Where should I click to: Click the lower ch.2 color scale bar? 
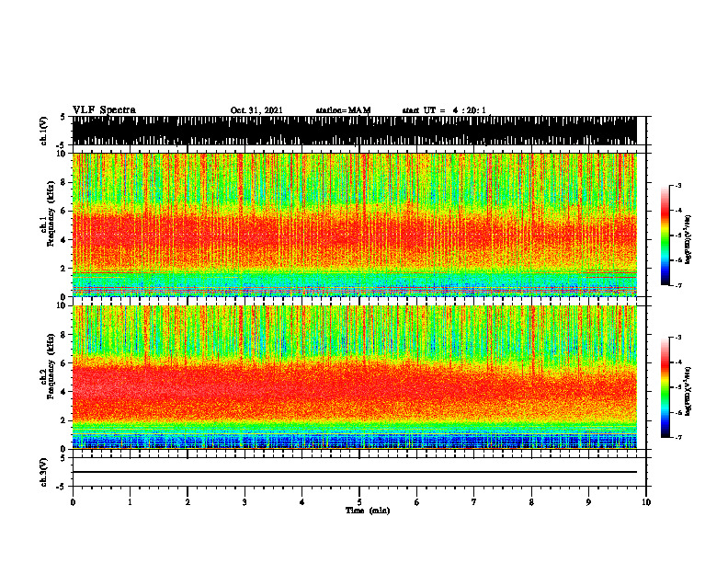tap(665, 387)
